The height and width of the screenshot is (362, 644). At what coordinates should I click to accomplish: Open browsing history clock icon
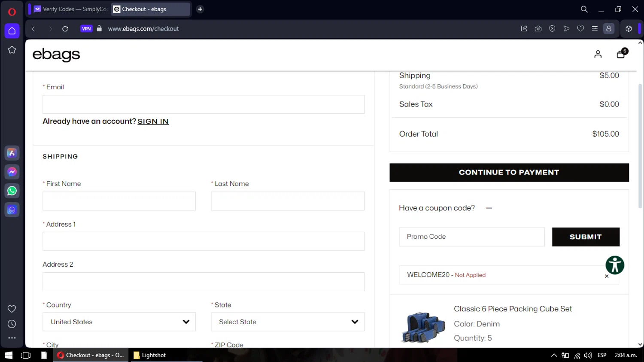click(12, 324)
